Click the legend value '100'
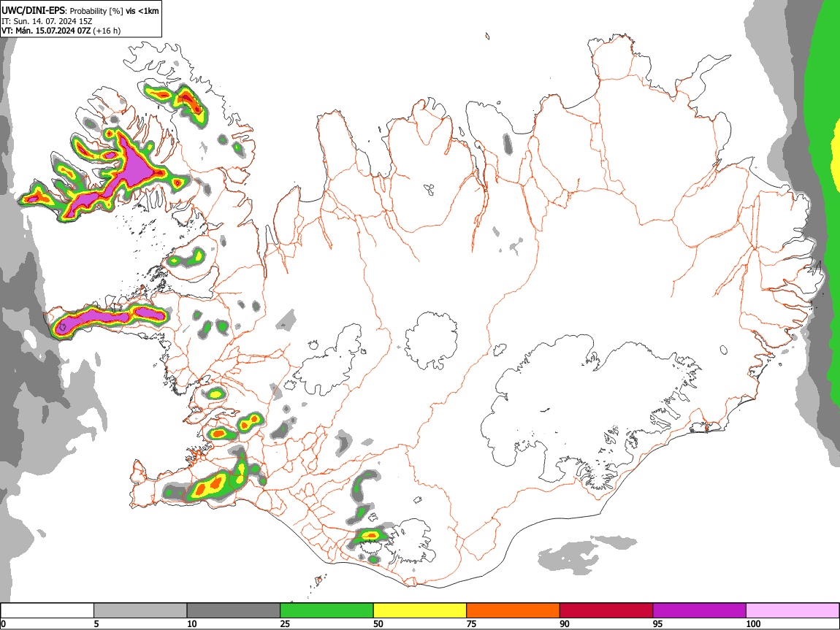 753,623
